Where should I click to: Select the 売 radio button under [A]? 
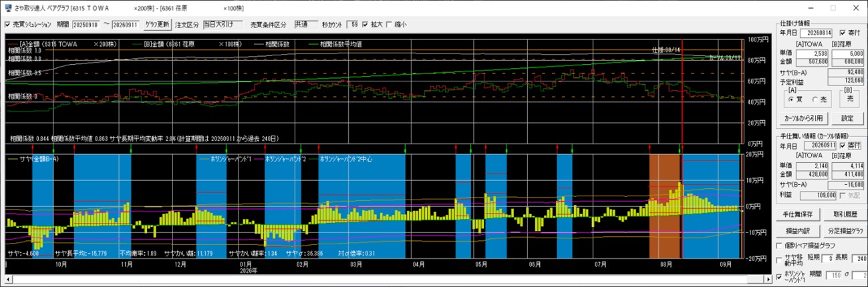pyautogui.click(x=815, y=99)
